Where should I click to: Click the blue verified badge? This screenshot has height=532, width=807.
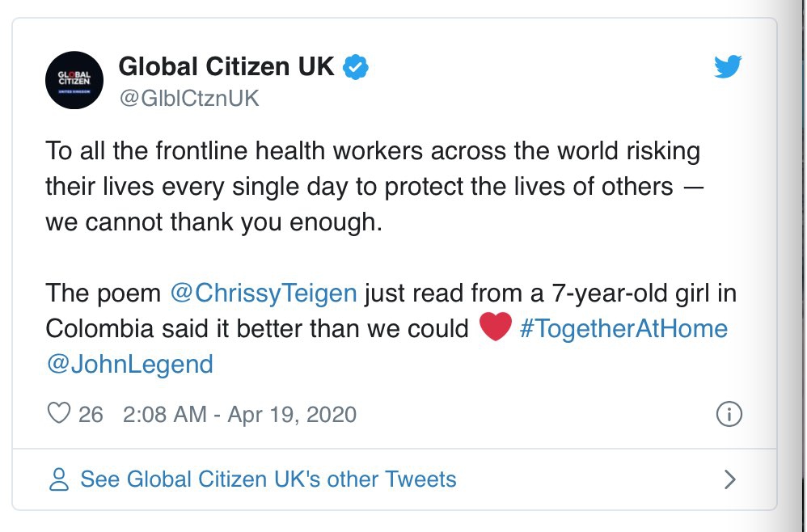[x=357, y=67]
